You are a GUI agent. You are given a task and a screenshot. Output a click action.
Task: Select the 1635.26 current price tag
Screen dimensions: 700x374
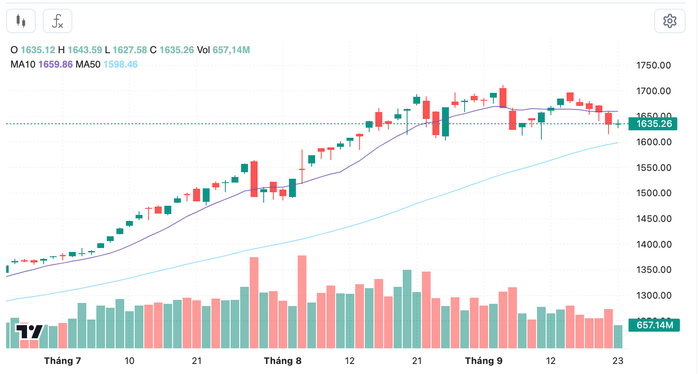pyautogui.click(x=652, y=124)
